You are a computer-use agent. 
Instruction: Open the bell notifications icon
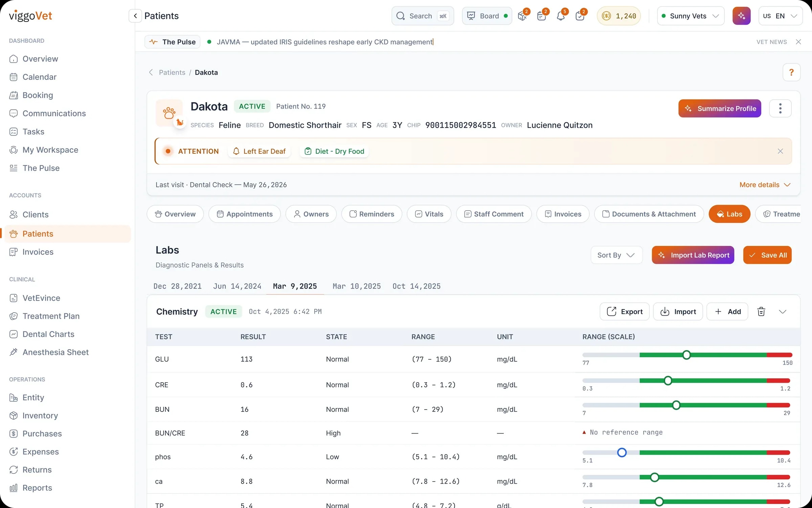pos(561,16)
